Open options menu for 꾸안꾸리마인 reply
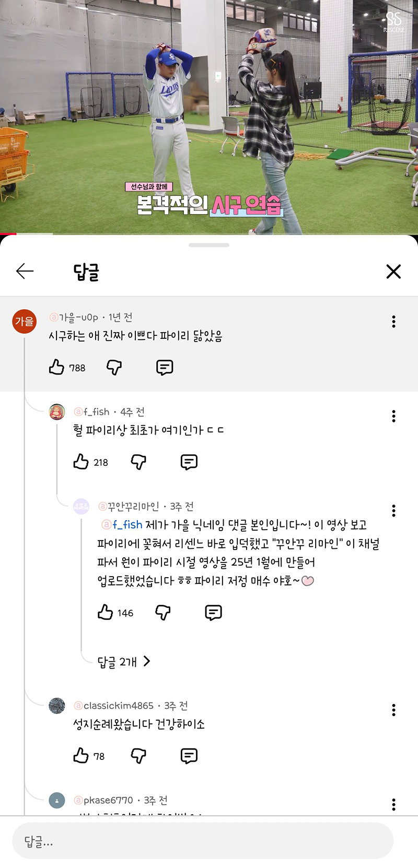The width and height of the screenshot is (418, 868). [393, 510]
